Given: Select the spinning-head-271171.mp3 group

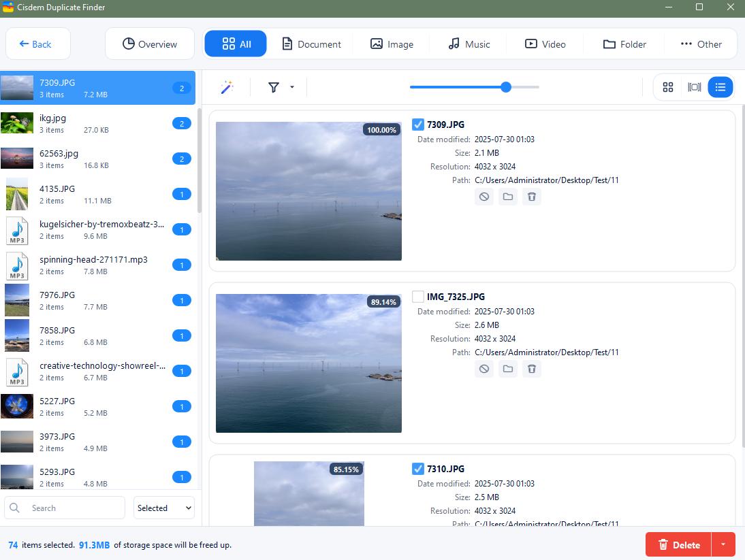Looking at the screenshot, I should point(98,265).
